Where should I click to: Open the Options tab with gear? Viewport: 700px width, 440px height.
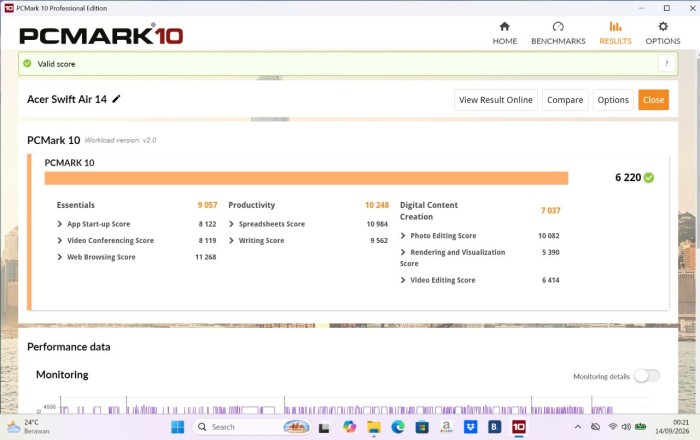pyautogui.click(x=662, y=33)
